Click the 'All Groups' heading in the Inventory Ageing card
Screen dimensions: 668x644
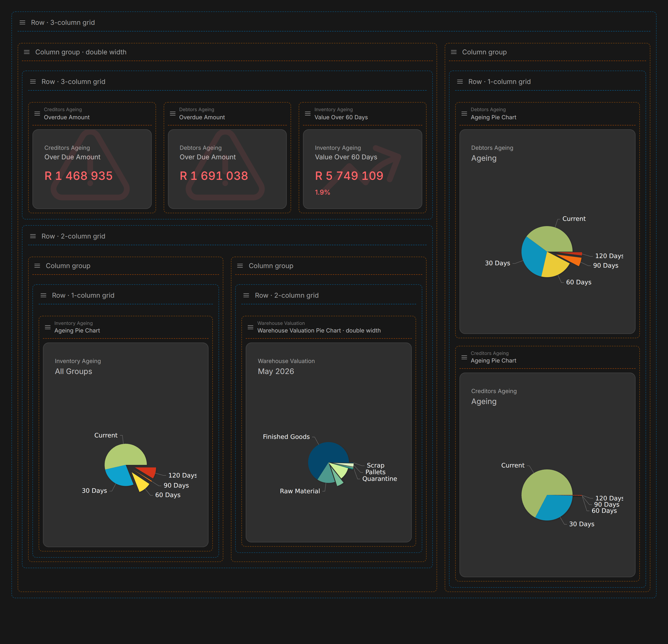pos(73,371)
